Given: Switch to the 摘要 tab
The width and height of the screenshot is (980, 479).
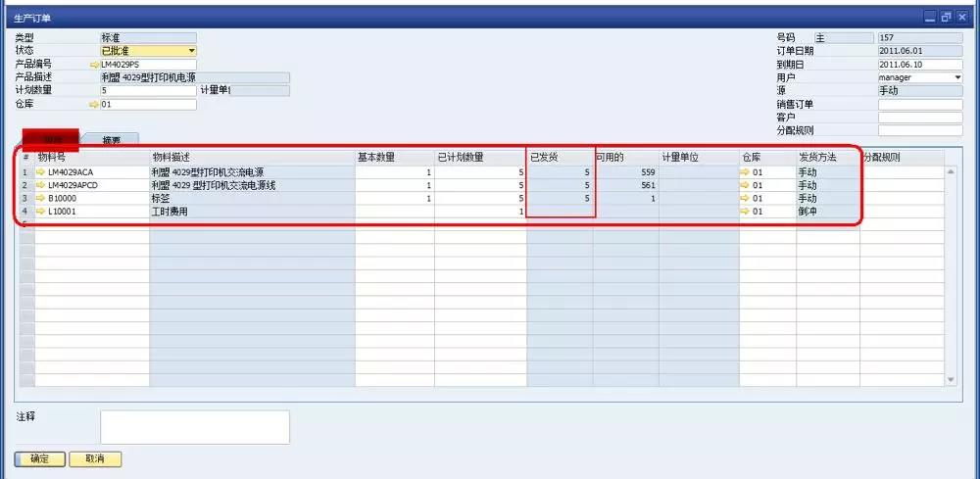Looking at the screenshot, I should click(x=112, y=140).
